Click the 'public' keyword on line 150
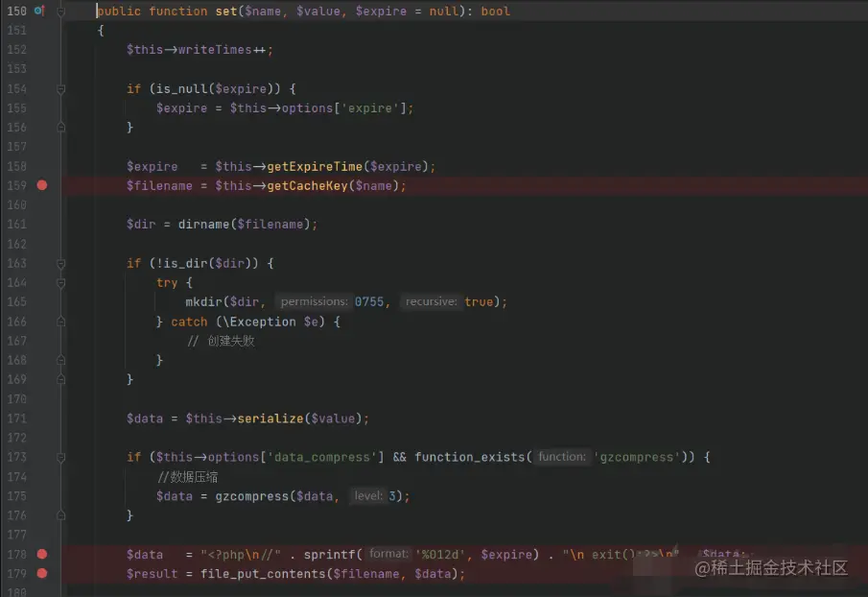This screenshot has height=597, width=868. coord(119,12)
